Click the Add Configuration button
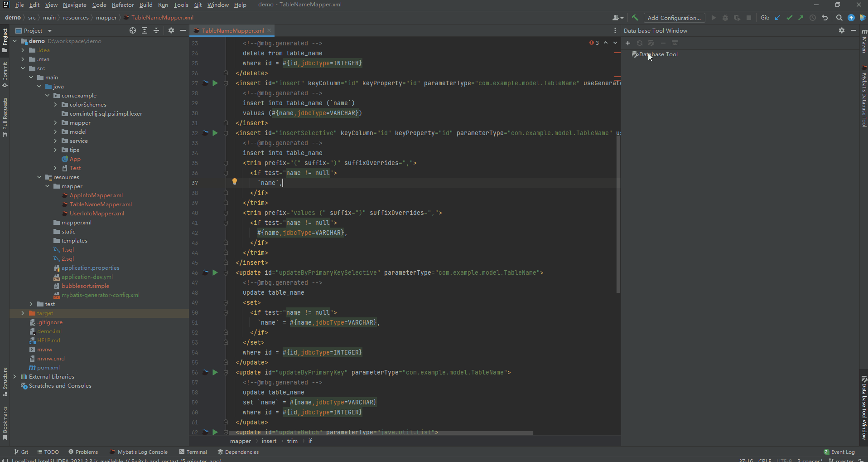868x462 pixels. tap(674, 18)
